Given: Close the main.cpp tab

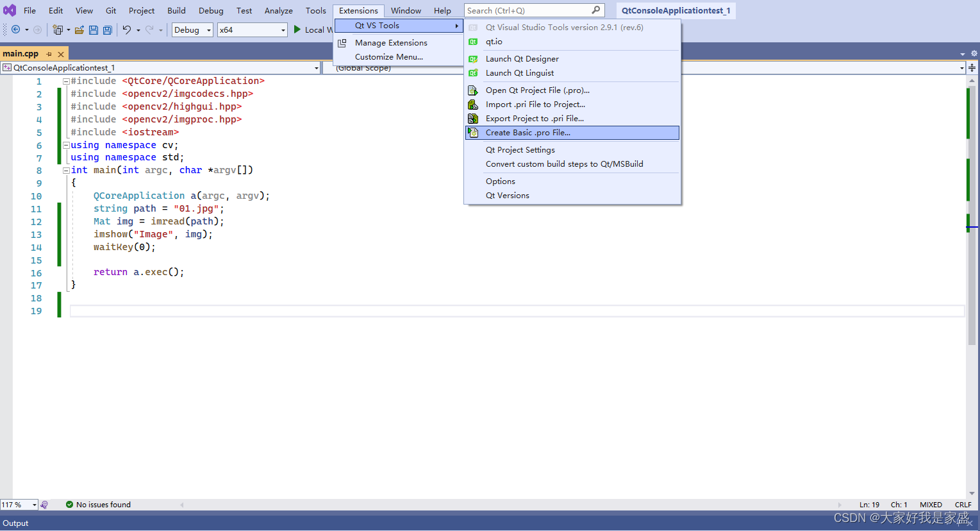Looking at the screenshot, I should [61, 54].
